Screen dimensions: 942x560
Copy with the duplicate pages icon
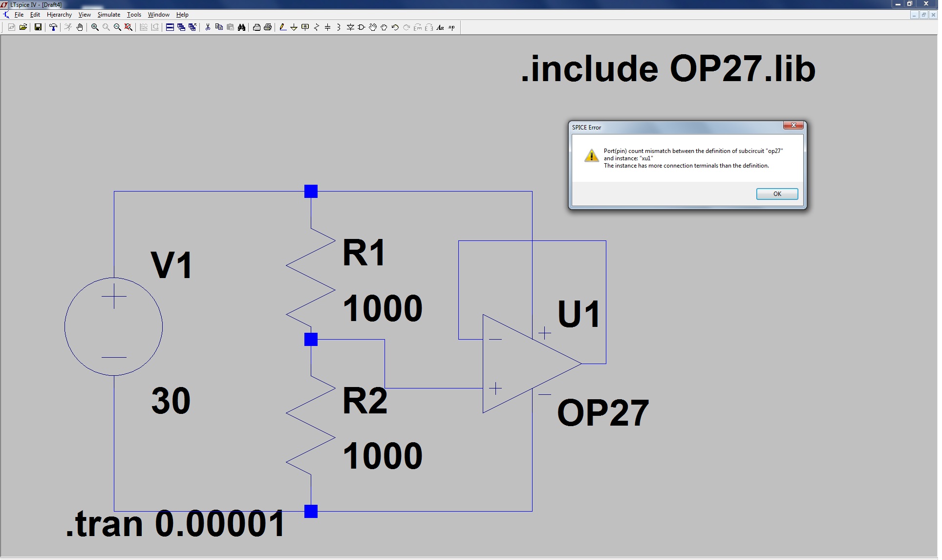(x=219, y=27)
